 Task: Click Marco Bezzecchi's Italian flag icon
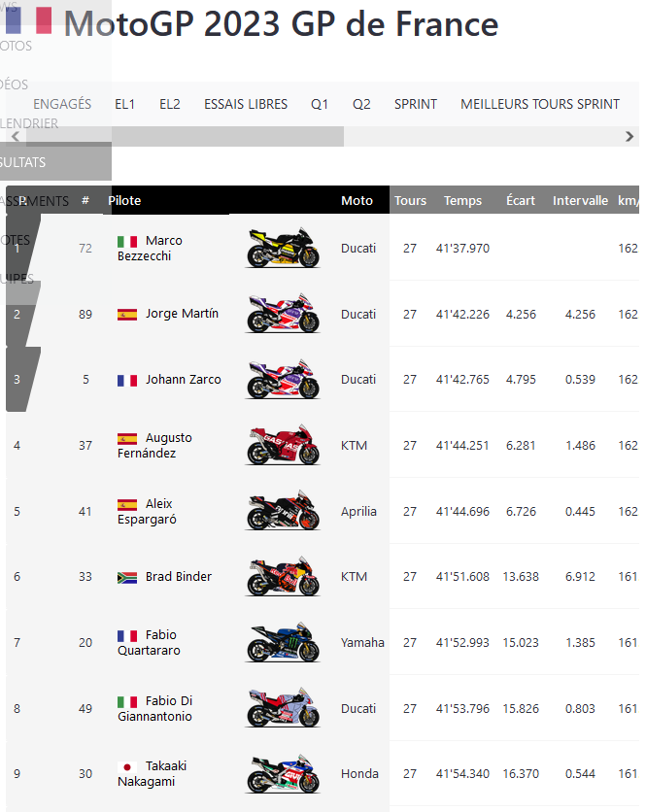[x=127, y=241]
